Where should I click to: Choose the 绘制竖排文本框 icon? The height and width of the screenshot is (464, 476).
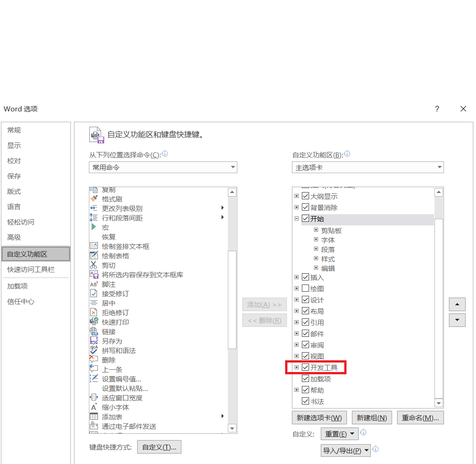coord(94,246)
